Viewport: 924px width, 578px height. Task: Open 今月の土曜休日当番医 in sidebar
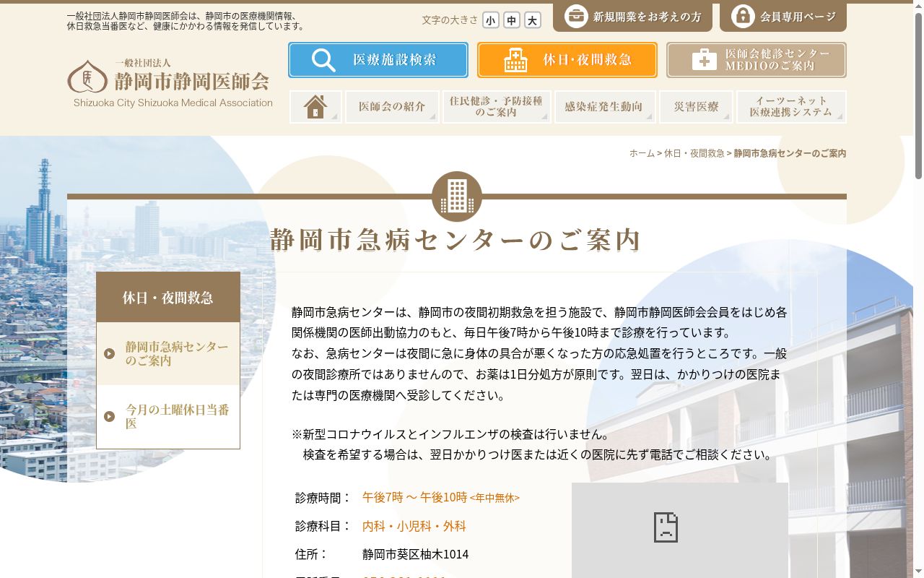tap(168, 417)
